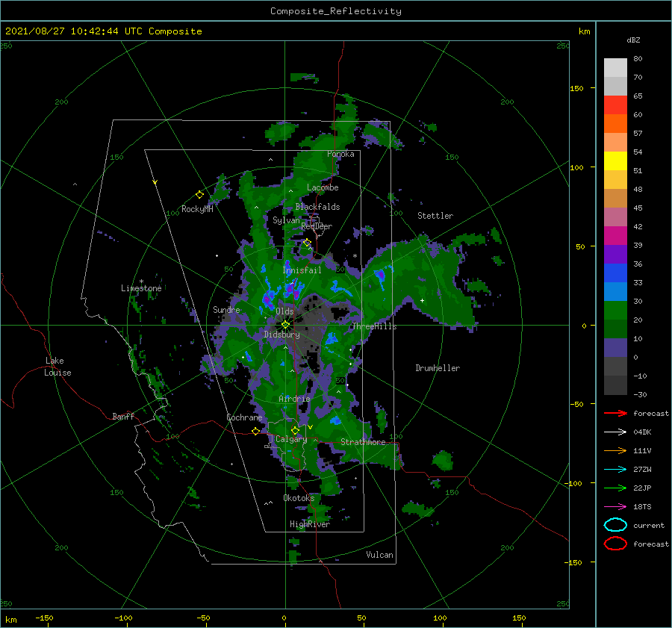Click the 'Lacombe' city label

click(323, 187)
